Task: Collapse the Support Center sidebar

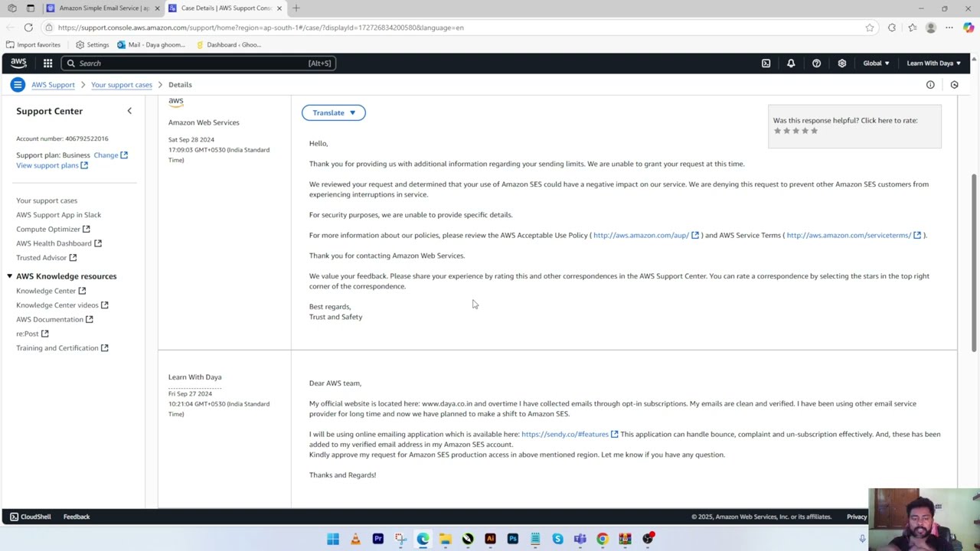Action: 129,111
